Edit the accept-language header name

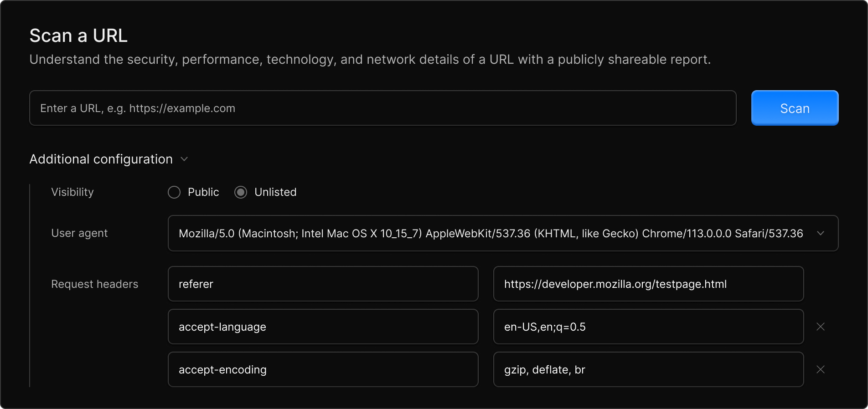coord(323,327)
